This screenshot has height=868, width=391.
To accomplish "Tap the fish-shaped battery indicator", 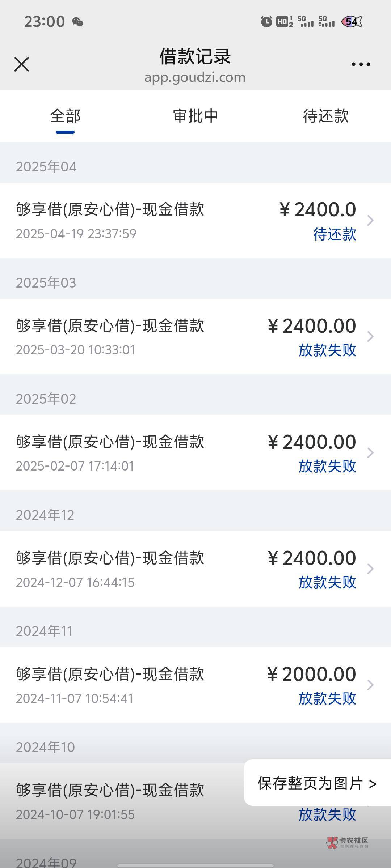I will (352, 22).
